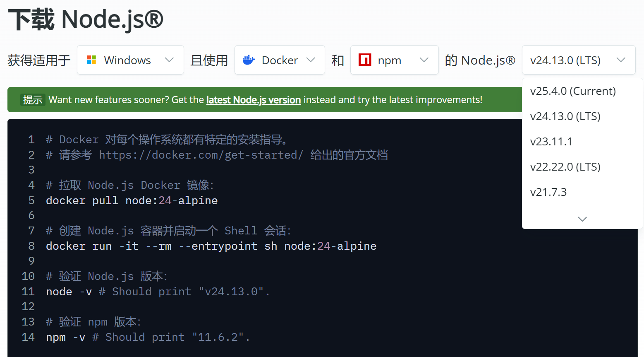This screenshot has height=357, width=644.
Task: Click the node -v command line
Action: pos(158,292)
